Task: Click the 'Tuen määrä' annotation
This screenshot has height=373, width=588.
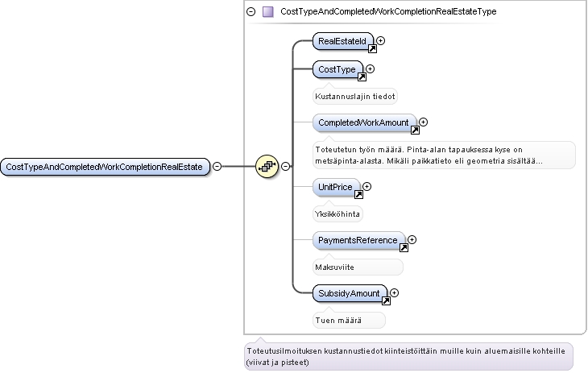Action: click(x=349, y=321)
